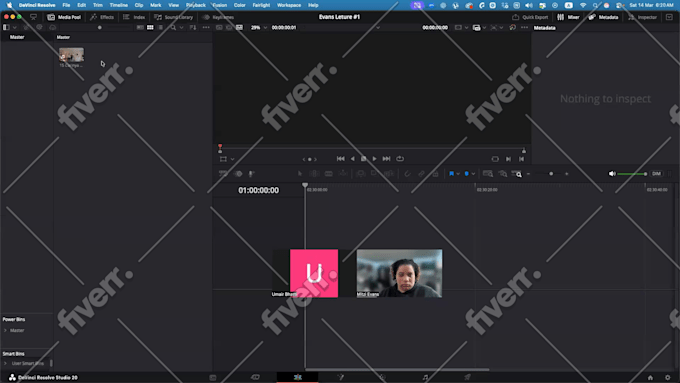The image size is (680, 383).
Task: Click the blue flag icon
Action: point(451,173)
